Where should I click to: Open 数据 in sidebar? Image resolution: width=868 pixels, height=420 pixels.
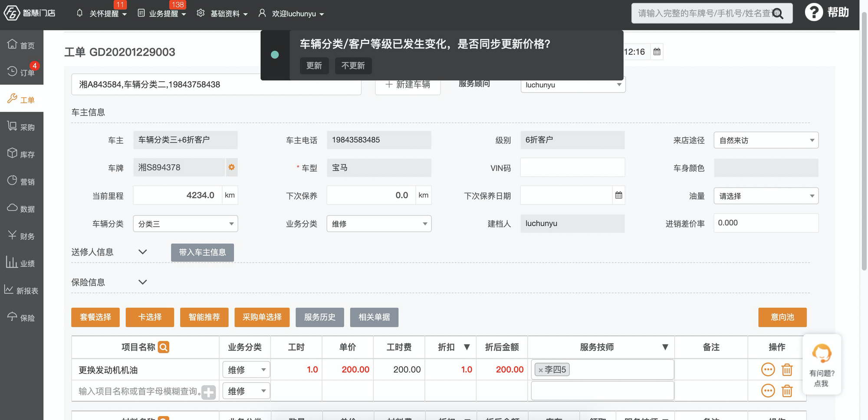(21, 208)
